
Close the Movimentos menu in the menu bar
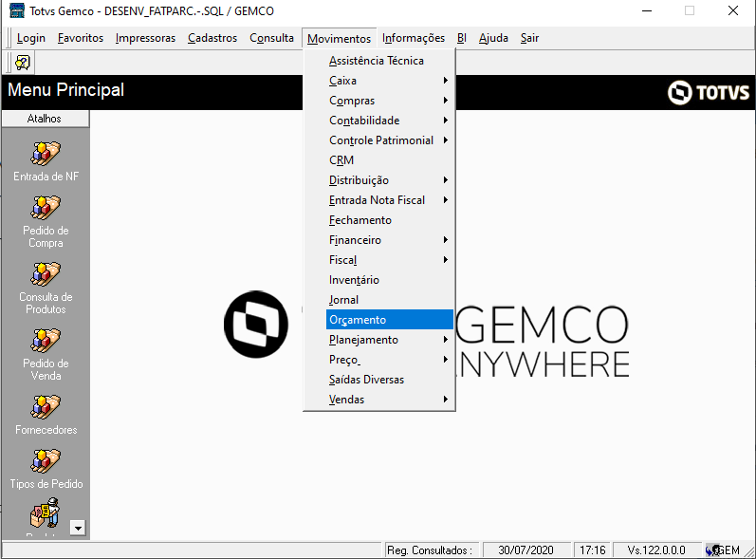[x=339, y=38]
